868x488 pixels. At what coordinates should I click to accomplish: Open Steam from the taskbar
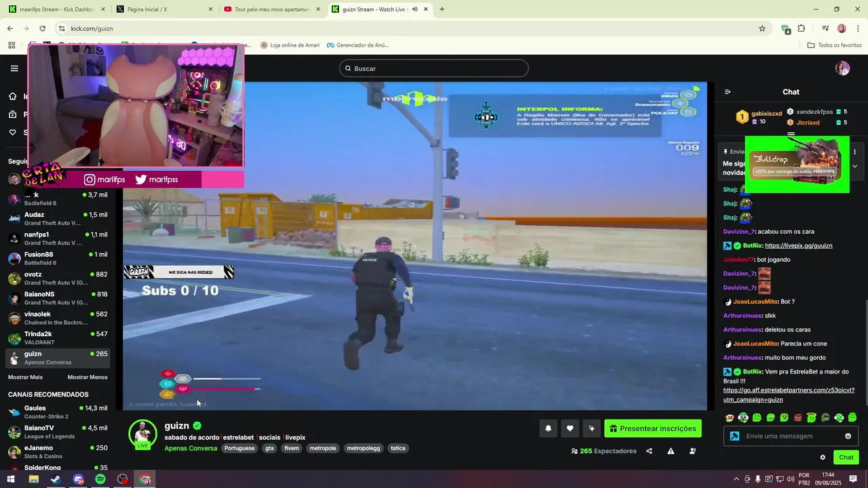[56, 479]
